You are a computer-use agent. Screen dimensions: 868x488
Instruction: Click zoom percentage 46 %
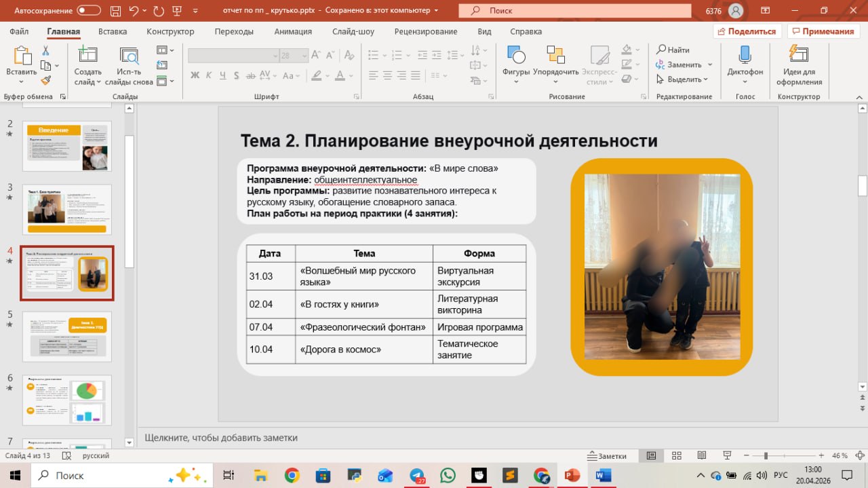pos(840,456)
